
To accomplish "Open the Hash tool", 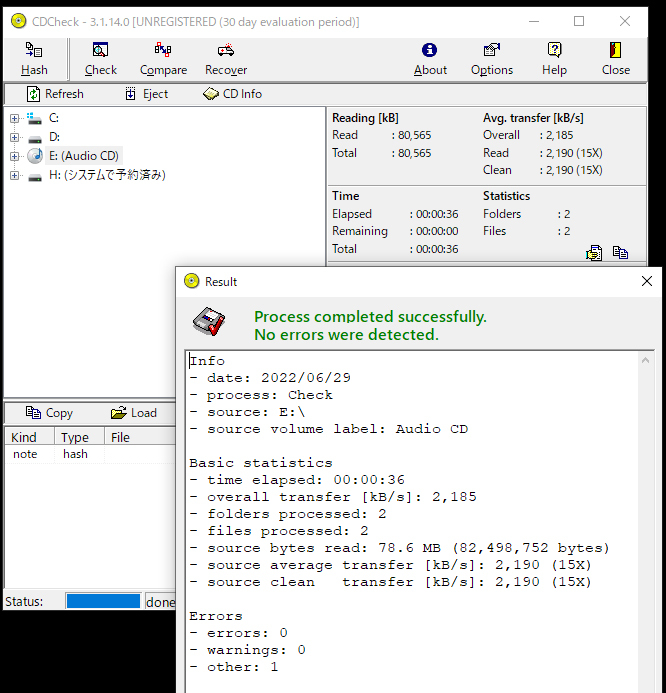I will tap(34, 59).
